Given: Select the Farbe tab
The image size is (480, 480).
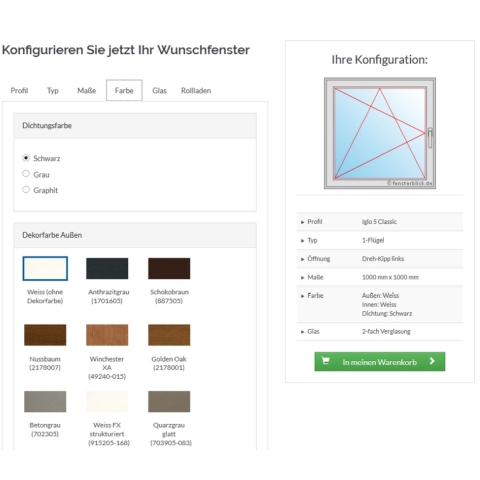Looking at the screenshot, I should coord(124,90).
